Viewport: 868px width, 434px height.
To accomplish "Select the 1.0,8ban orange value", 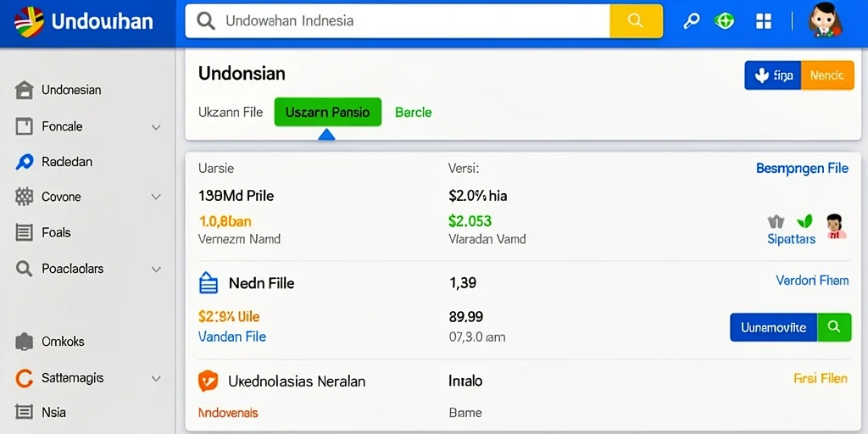I will (x=225, y=221).
